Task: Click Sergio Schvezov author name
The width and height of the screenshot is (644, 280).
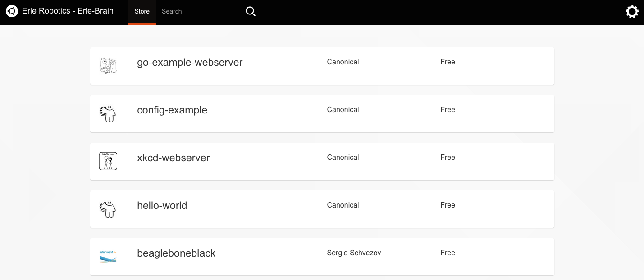Action: [354, 253]
